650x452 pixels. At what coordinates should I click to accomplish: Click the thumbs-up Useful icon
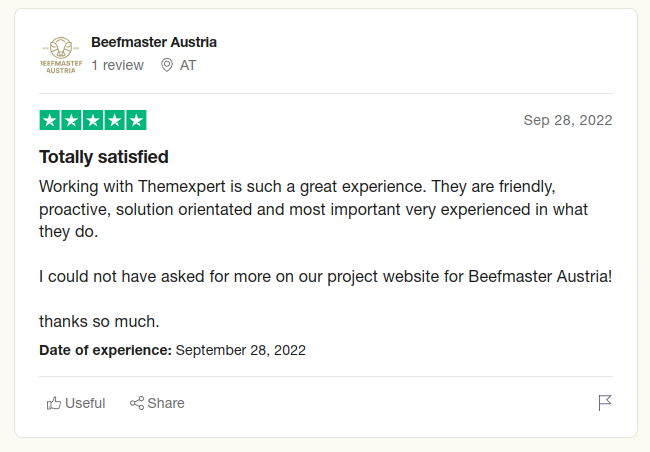coord(54,403)
